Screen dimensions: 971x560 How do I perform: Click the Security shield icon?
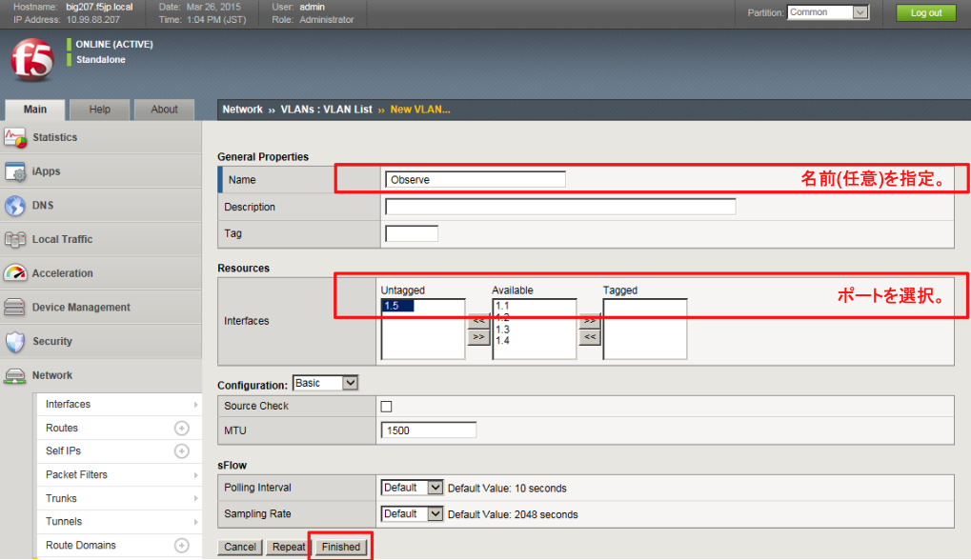[x=15, y=341]
